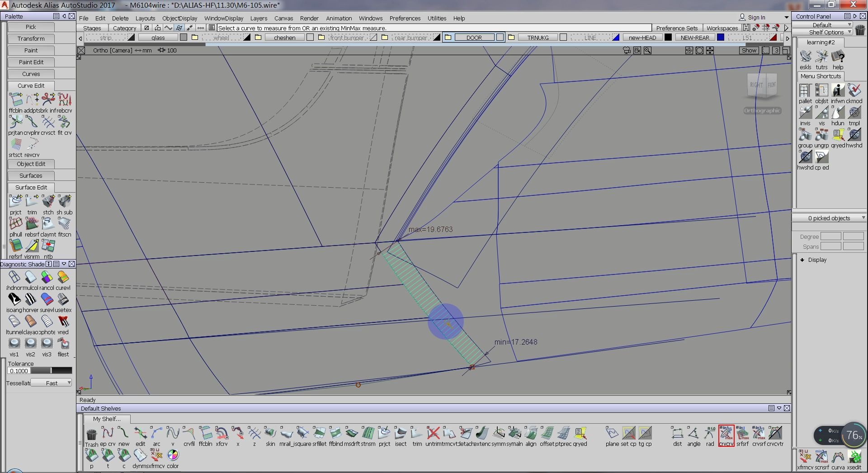
Task: Open the Curves palette section
Action: tap(31, 74)
